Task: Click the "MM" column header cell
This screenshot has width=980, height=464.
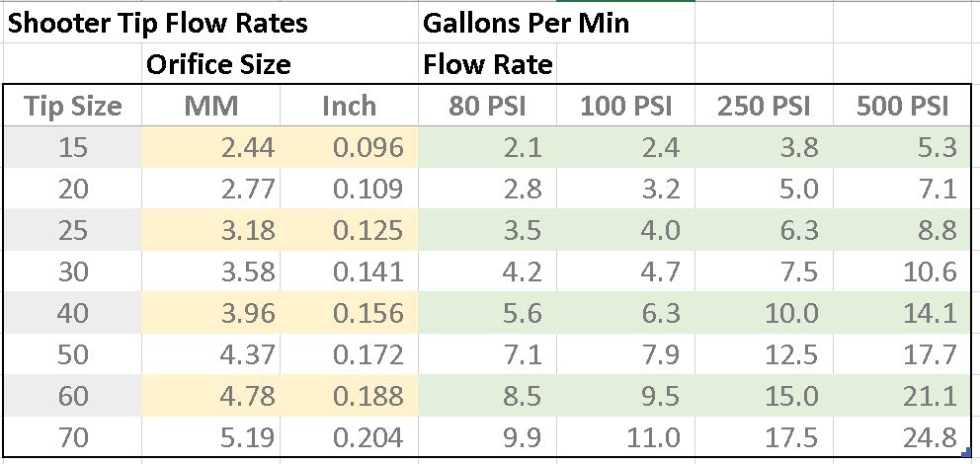Action: point(211,107)
